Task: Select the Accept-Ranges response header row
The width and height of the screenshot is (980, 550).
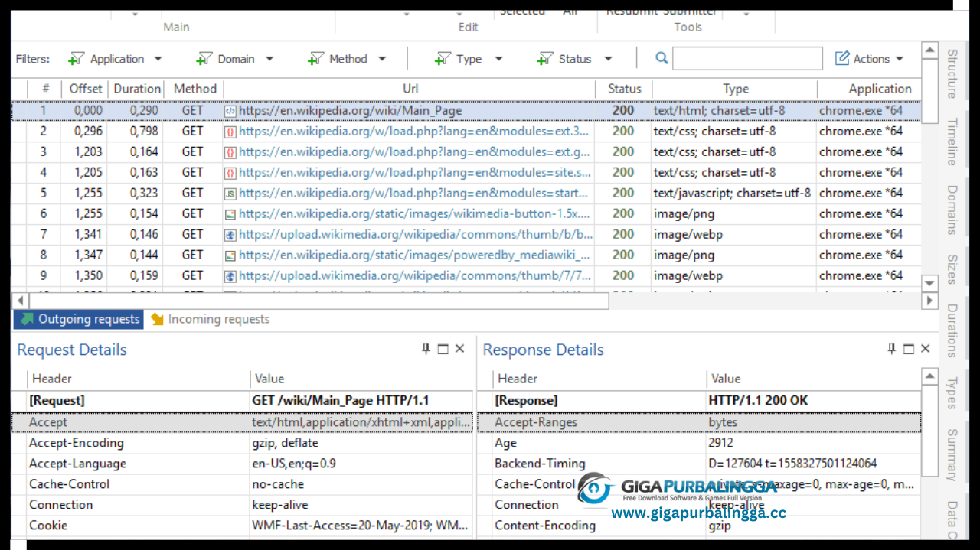Action: pyautogui.click(x=699, y=422)
